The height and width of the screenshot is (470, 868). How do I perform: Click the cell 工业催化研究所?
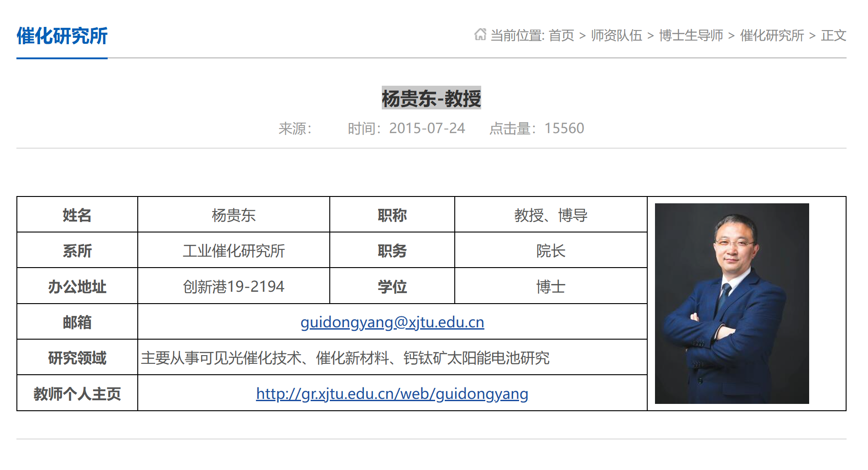coord(234,250)
